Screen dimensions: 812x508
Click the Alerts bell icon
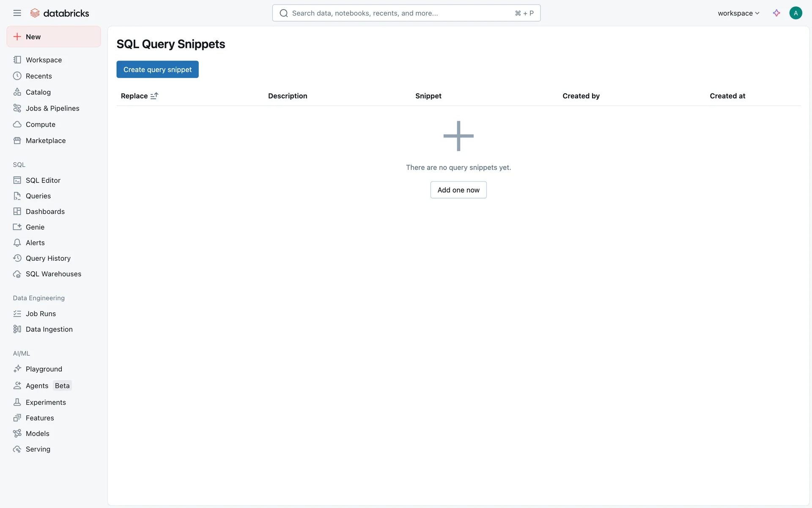(x=17, y=243)
